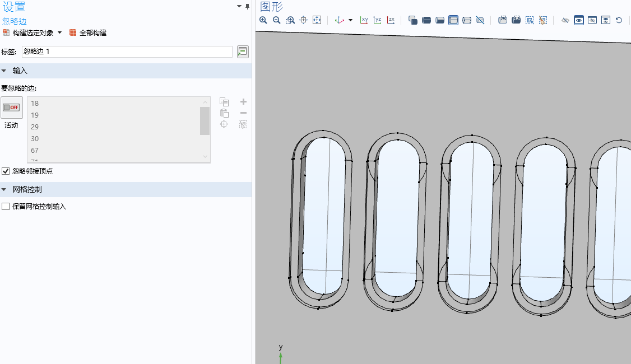Screen dimensions: 631x364
Task: Click the edge list scrollbar thumb
Action: tap(205, 120)
